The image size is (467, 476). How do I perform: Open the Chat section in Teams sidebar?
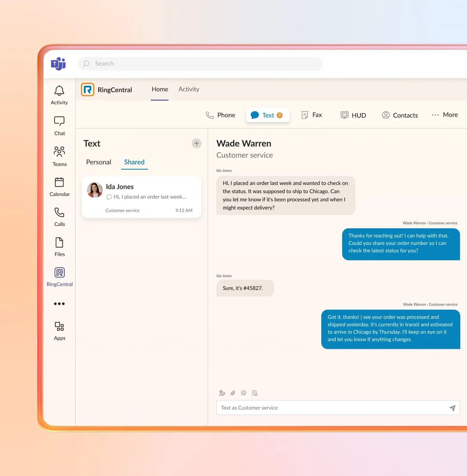coord(59,125)
